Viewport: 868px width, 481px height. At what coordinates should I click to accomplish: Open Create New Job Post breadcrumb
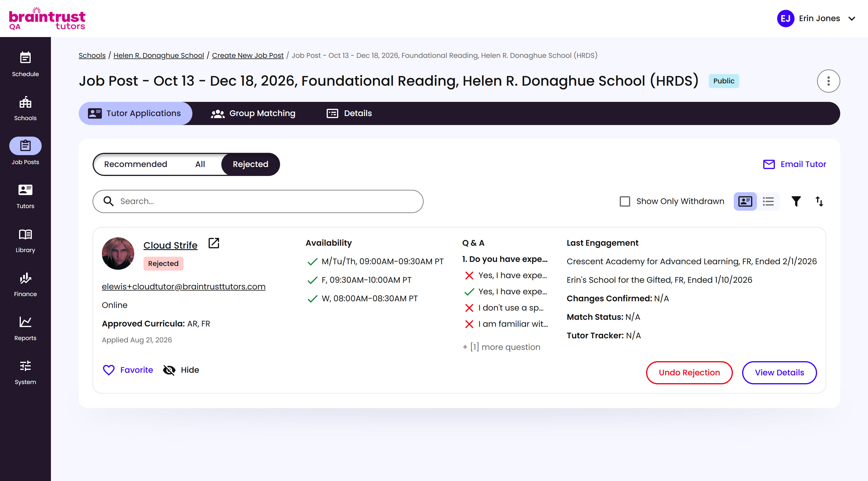248,55
